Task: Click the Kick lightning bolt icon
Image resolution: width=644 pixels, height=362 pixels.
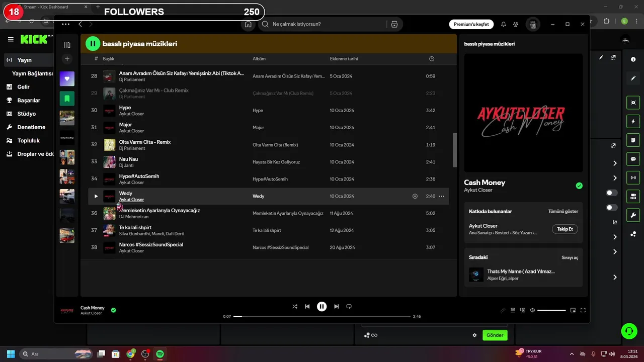Action: click(633, 121)
